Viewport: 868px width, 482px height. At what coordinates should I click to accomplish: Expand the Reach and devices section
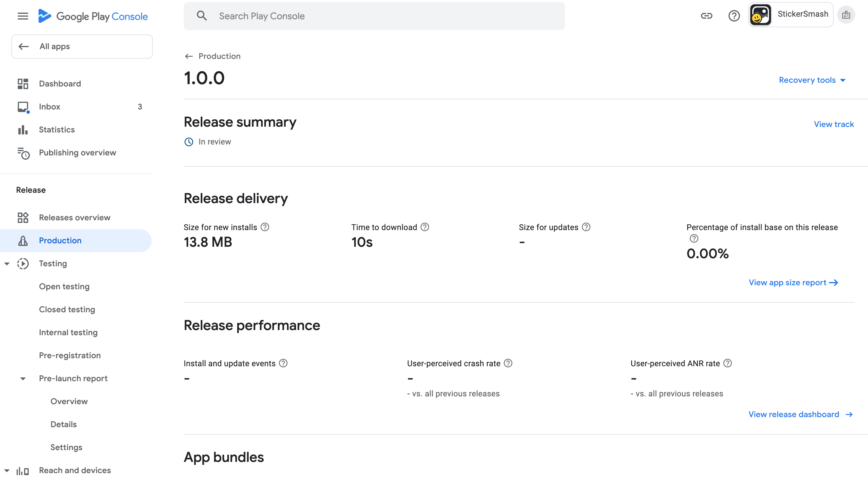[7, 470]
